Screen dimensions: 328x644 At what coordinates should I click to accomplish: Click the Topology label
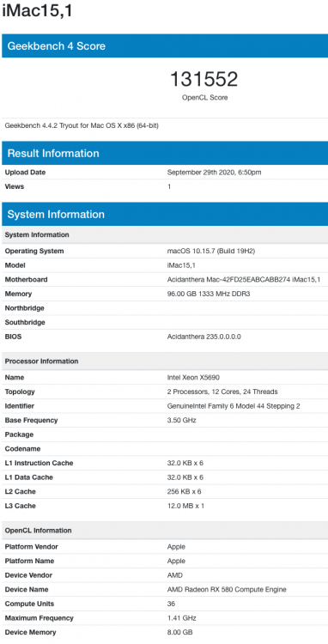tap(20, 392)
